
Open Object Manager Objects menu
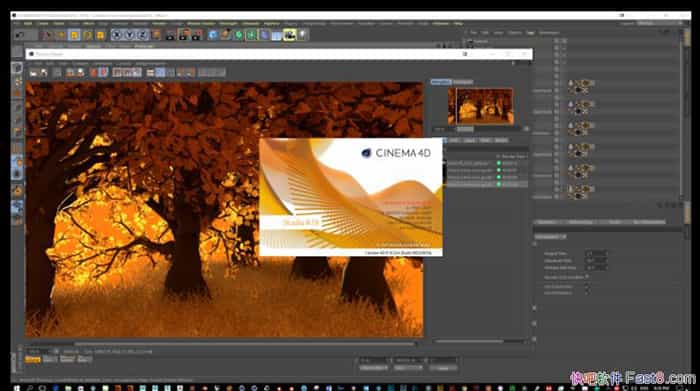click(x=514, y=33)
